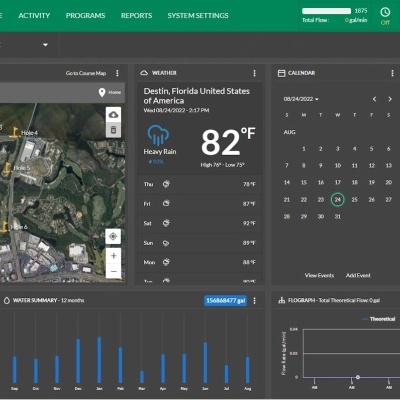
Task: Click the Weather panel cloud icon
Action: [144, 73]
